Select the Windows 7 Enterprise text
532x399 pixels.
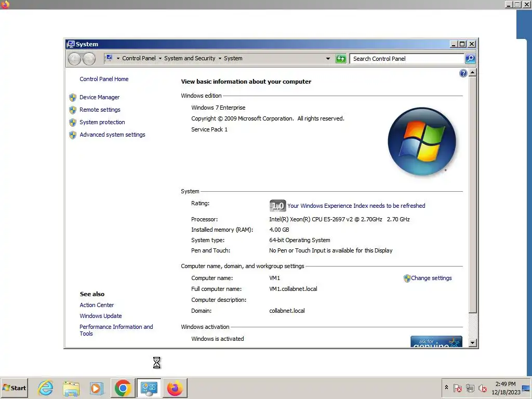click(218, 108)
